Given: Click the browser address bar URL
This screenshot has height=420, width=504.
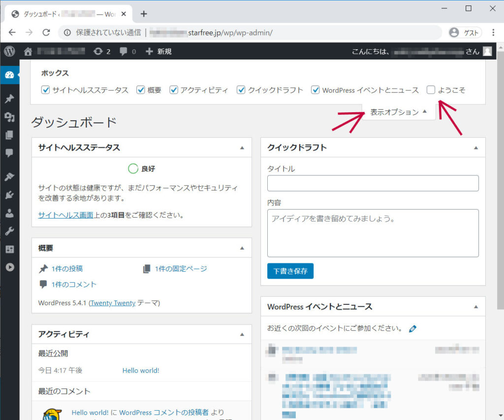Looking at the screenshot, I should point(212,32).
